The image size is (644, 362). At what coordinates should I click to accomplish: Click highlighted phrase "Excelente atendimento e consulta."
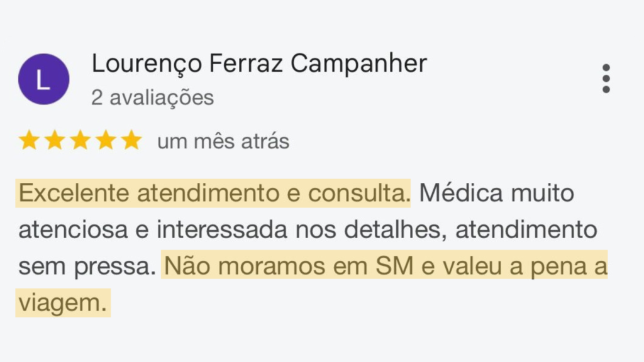(214, 194)
